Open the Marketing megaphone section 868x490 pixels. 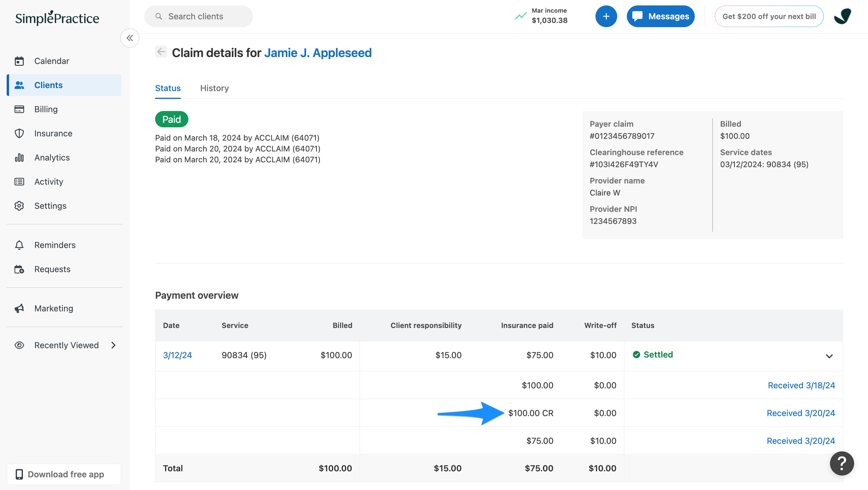64,308
